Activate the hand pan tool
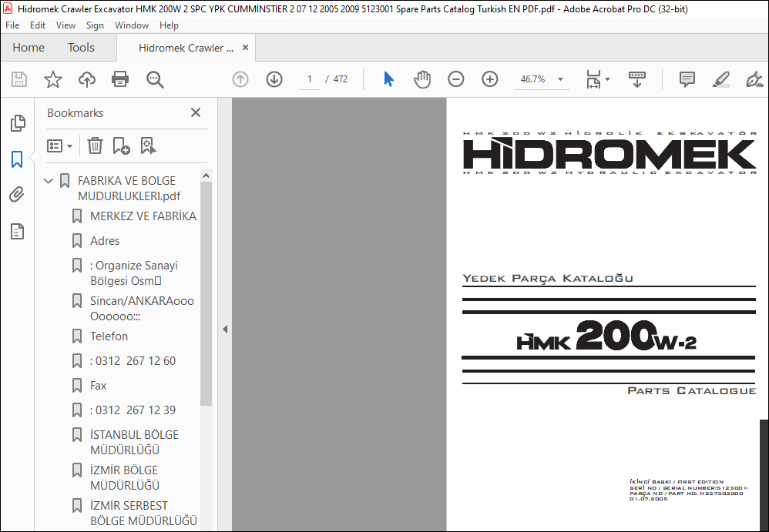 [x=421, y=79]
